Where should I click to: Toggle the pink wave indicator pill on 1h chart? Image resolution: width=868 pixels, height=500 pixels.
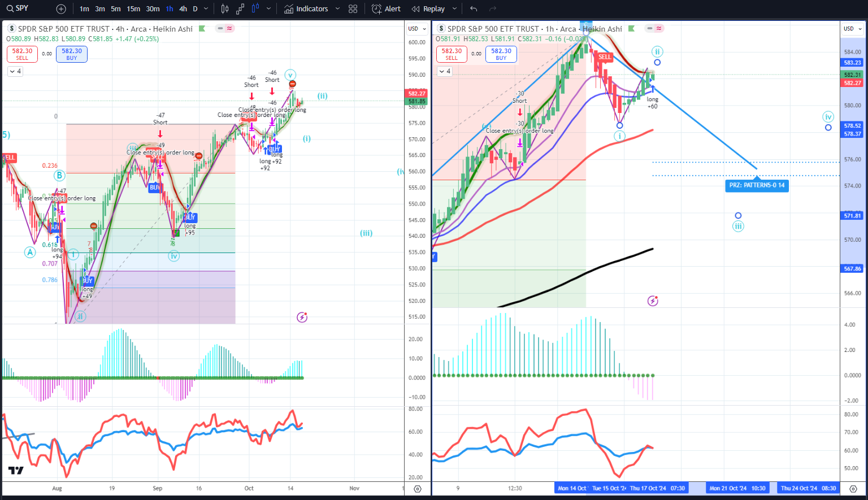click(x=659, y=28)
